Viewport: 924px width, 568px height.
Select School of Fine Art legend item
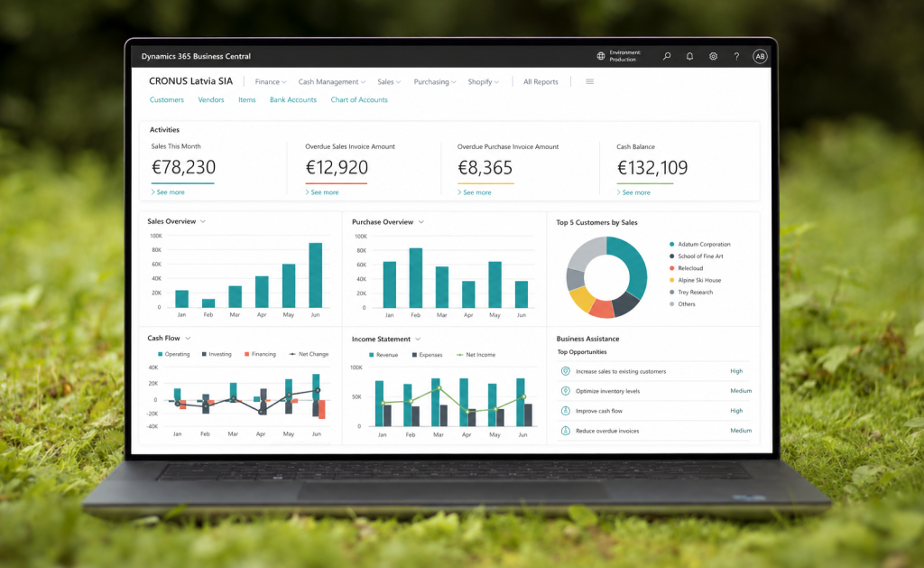click(696, 256)
